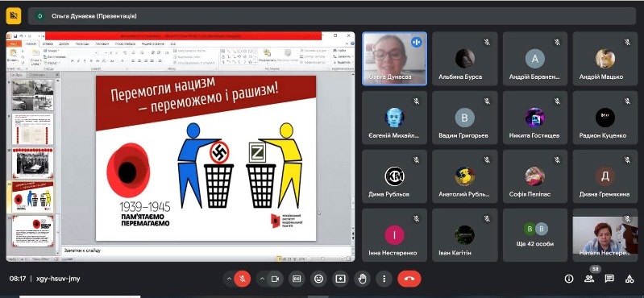Expand the shapes gallery arrow
This screenshot has width=644, height=298.
click(x=256, y=62)
